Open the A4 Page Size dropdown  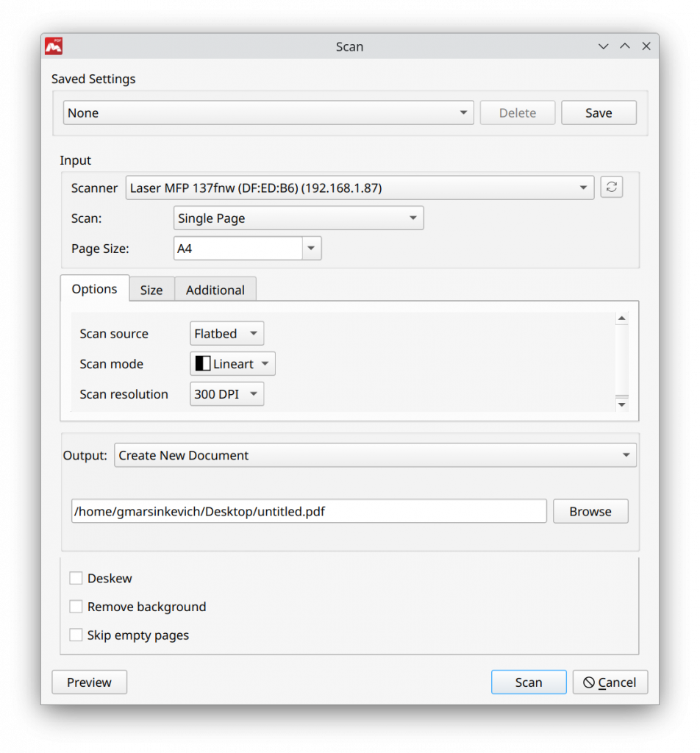247,248
